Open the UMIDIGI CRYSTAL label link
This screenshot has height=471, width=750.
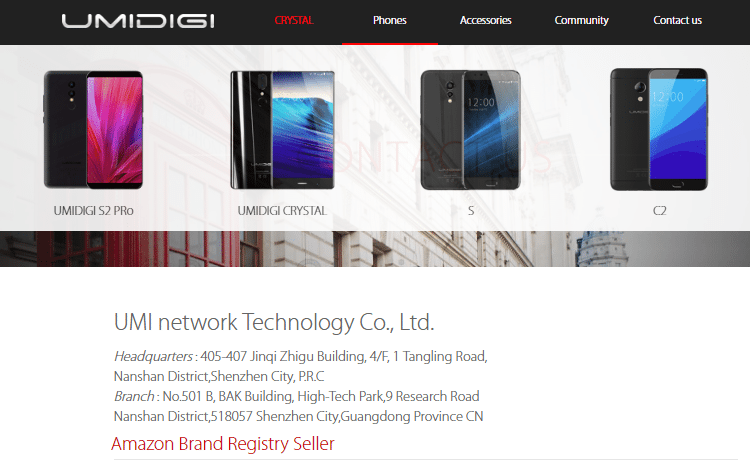pyautogui.click(x=282, y=211)
